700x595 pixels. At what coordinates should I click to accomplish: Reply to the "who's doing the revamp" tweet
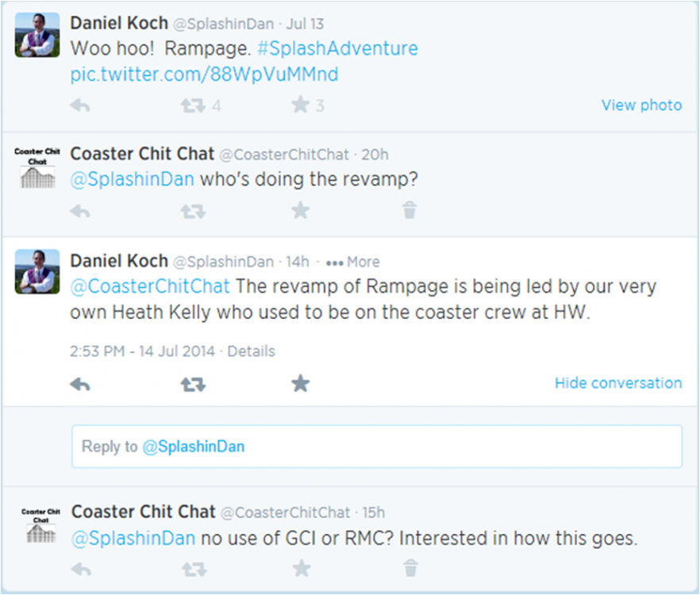pyautogui.click(x=80, y=210)
